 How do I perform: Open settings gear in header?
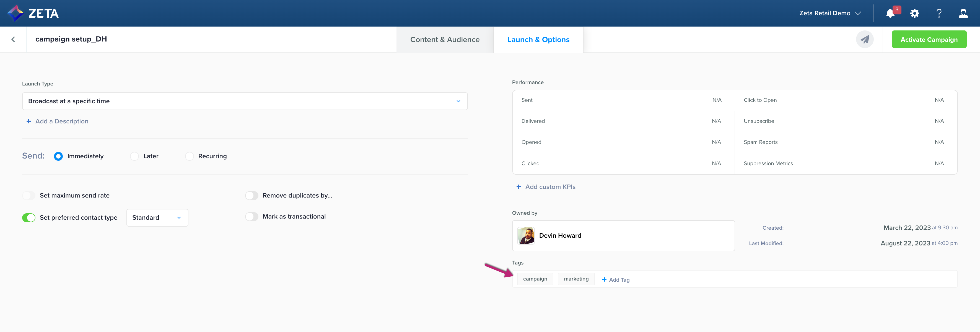click(x=914, y=13)
